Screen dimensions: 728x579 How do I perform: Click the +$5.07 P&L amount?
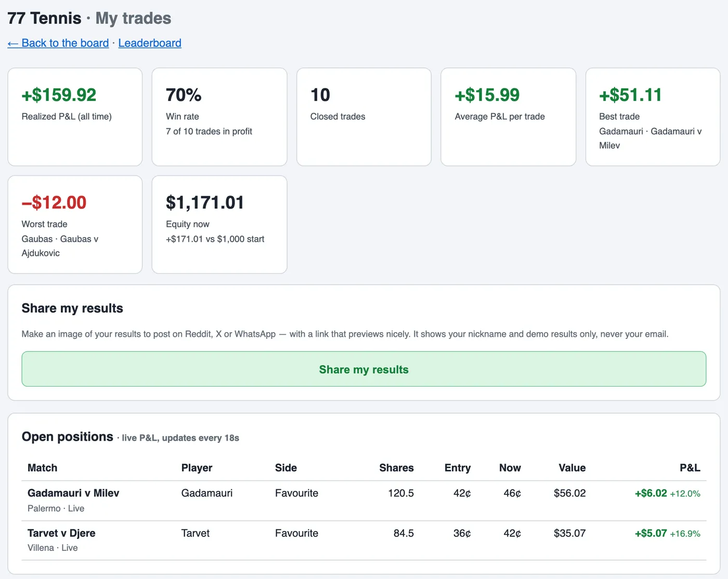click(x=651, y=533)
